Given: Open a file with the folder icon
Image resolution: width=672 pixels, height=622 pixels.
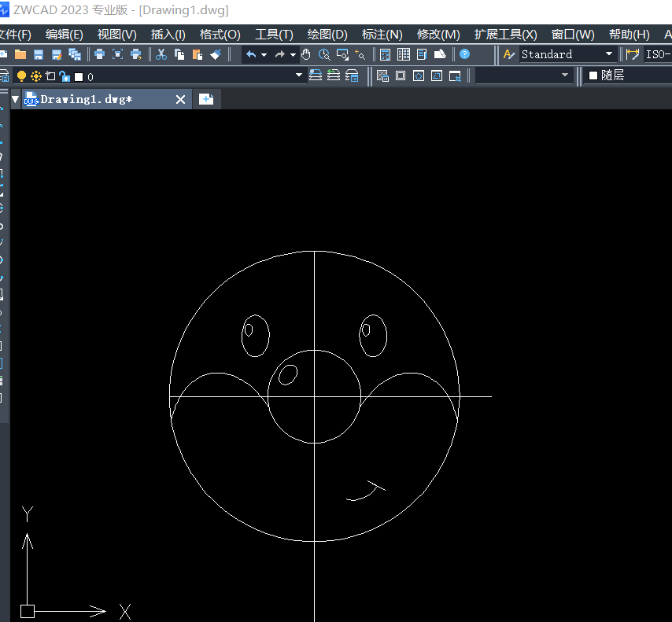Looking at the screenshot, I should pos(20,54).
